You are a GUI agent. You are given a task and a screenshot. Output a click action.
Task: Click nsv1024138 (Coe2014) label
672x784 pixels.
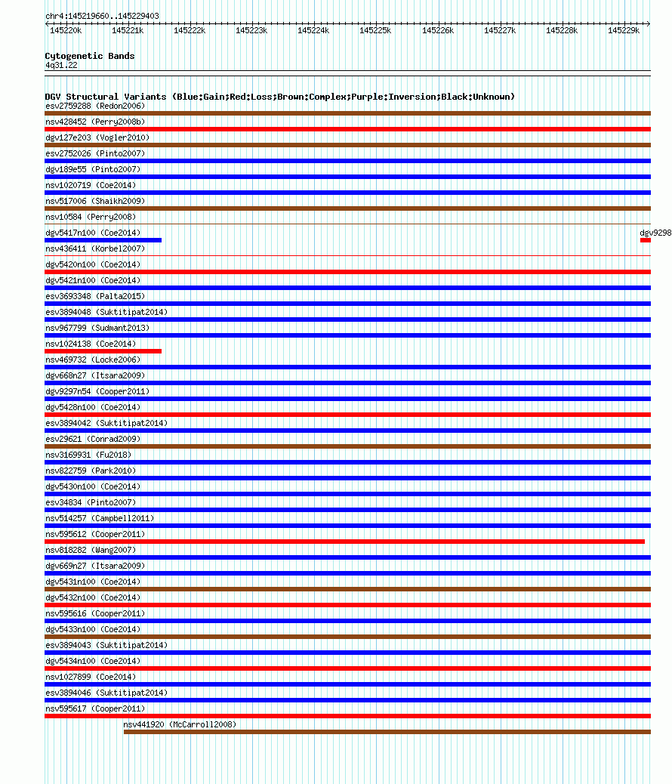tap(91, 344)
